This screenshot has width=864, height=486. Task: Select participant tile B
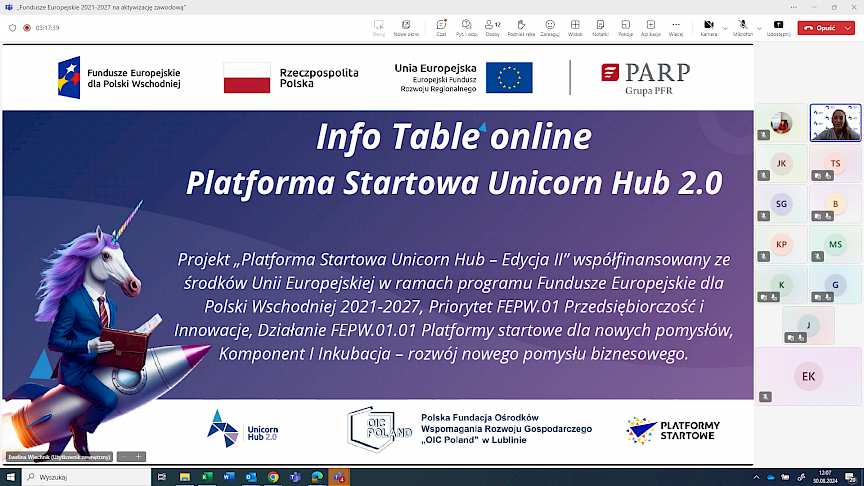(835, 204)
